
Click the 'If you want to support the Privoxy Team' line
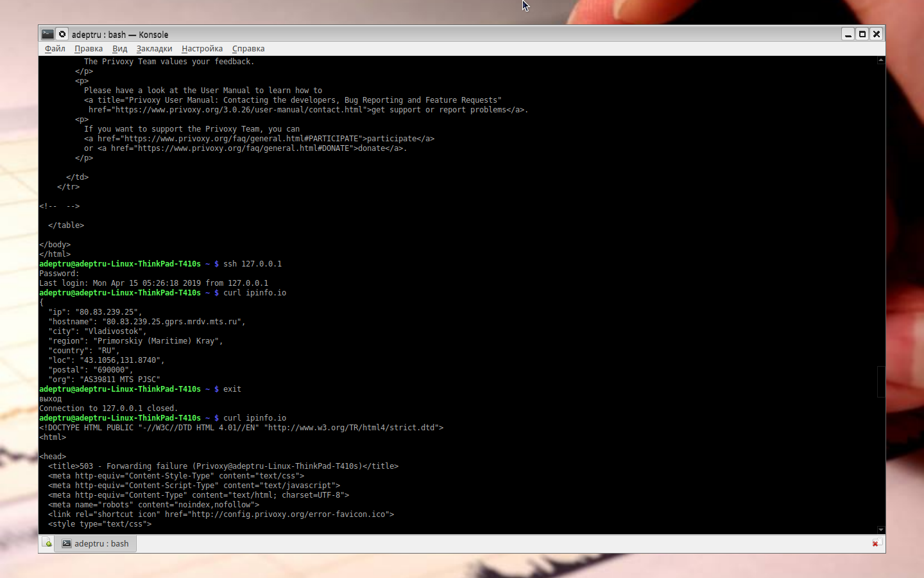pyautogui.click(x=192, y=129)
